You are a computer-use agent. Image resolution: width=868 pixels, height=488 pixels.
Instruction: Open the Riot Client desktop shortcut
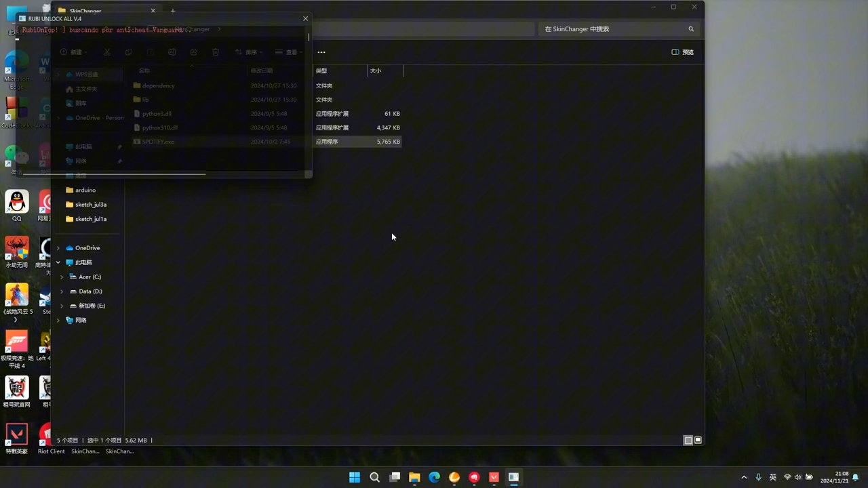pyautogui.click(x=51, y=439)
